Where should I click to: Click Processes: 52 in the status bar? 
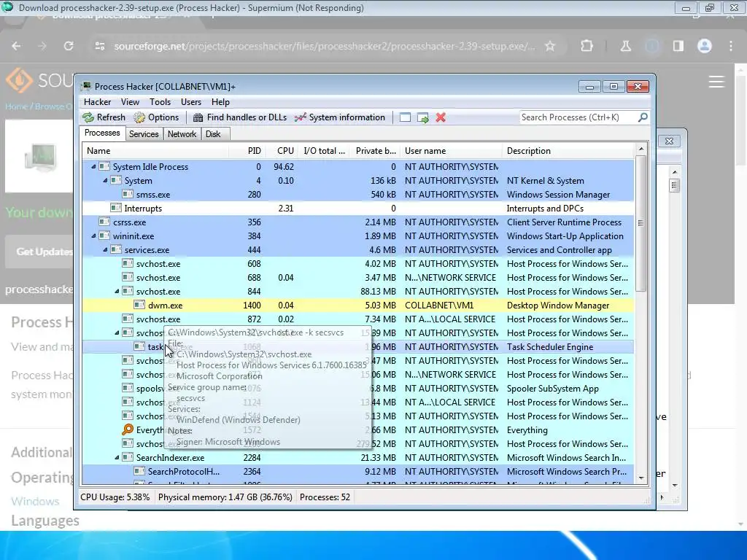[325, 497]
